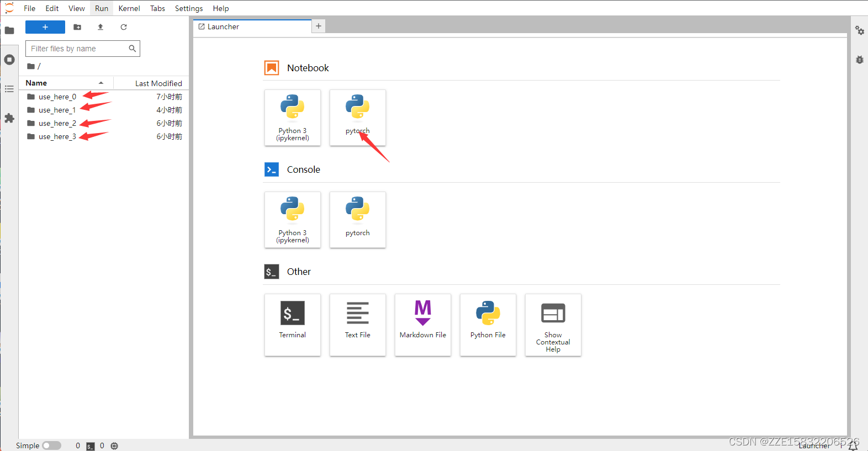Create a new folder with the toolbar icon
868x451 pixels.
77,27
